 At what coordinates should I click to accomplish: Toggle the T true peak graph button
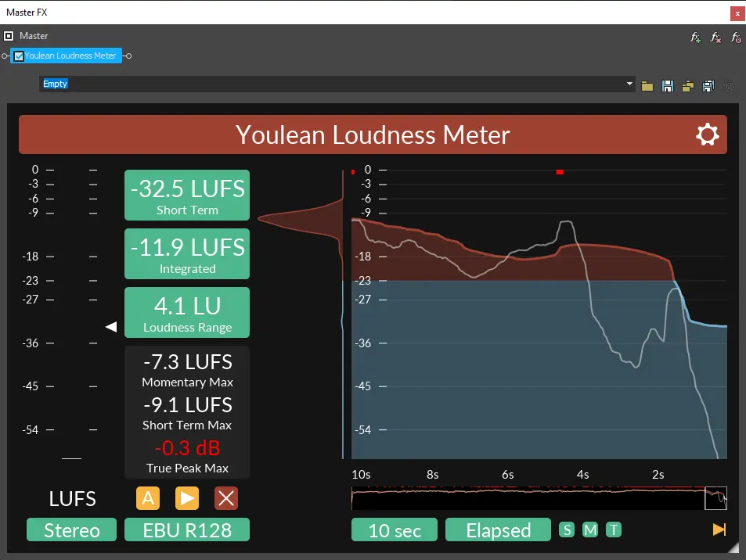[614, 529]
